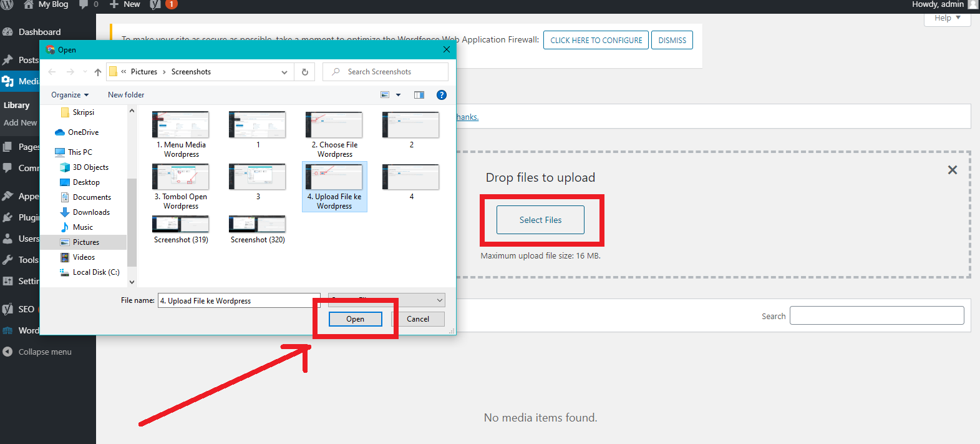980x444 pixels.
Task: Expand the recent locations dropdown arrow
Action: coord(85,72)
